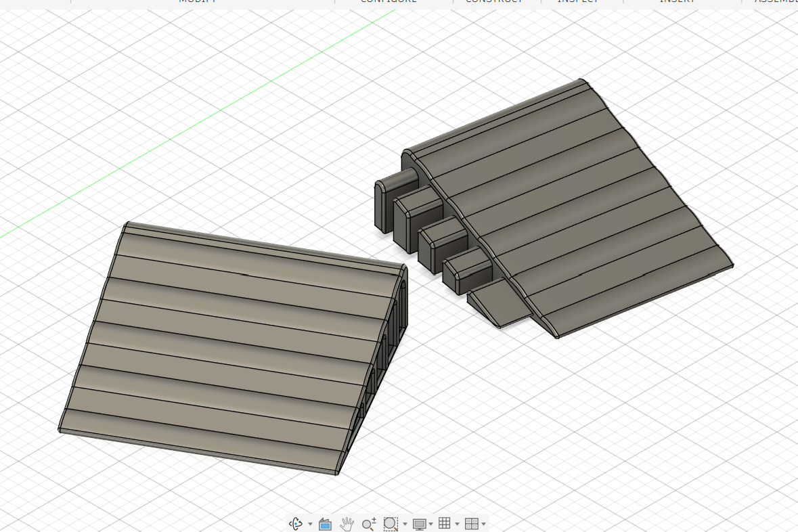Click the Look At tool icon

point(325,524)
